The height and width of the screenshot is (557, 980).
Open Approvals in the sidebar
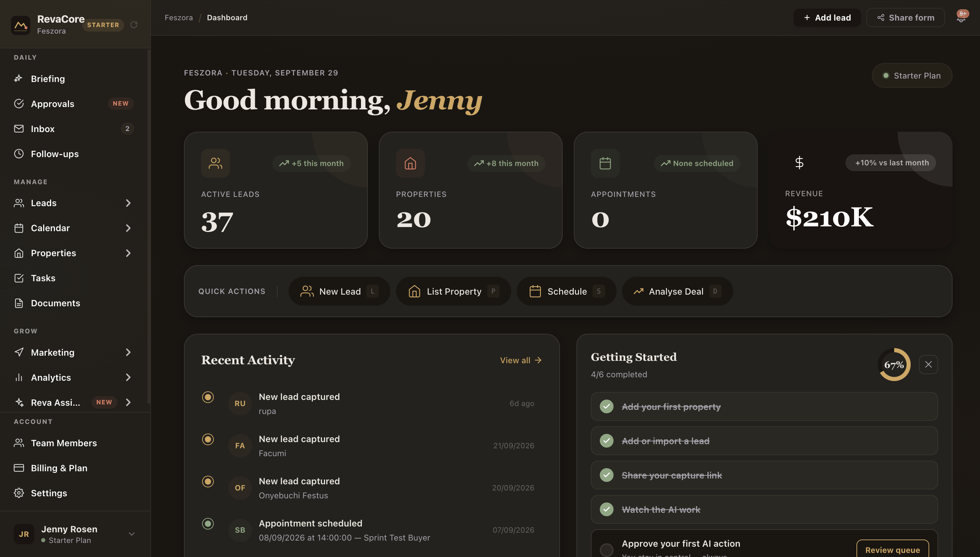click(x=73, y=104)
